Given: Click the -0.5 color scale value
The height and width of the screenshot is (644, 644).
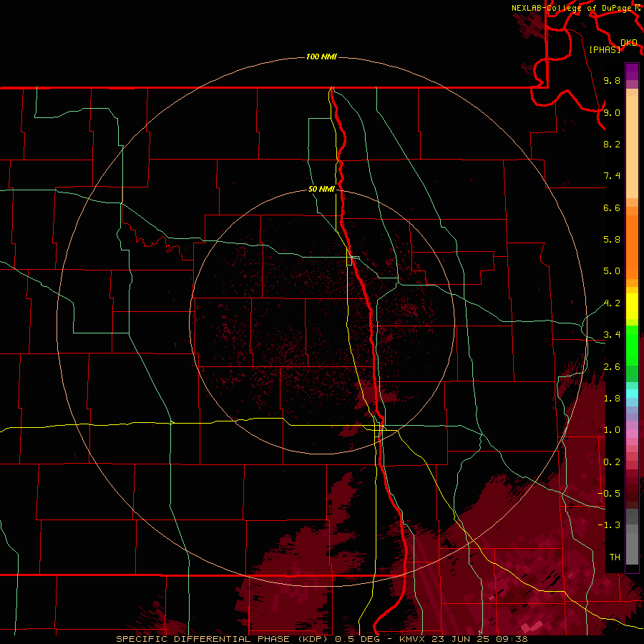Looking at the screenshot, I should [609, 494].
